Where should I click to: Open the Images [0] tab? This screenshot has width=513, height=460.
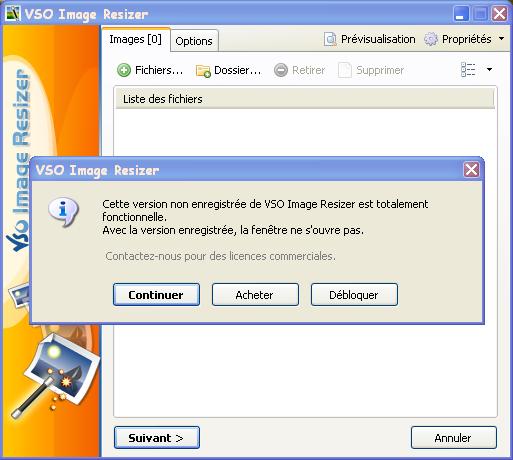(136, 39)
